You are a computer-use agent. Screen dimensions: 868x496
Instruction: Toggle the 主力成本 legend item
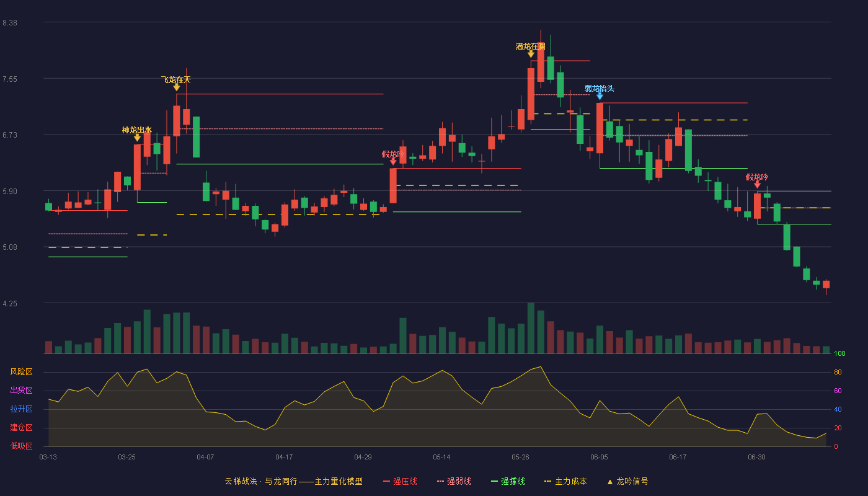[565, 481]
